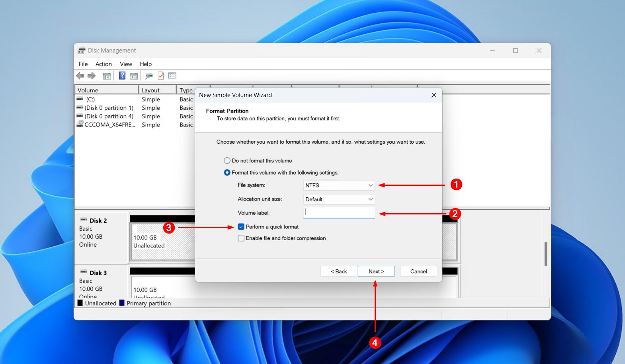The height and width of the screenshot is (364, 625).
Task: Open the blue Help question-mark icon
Action: 122,76
